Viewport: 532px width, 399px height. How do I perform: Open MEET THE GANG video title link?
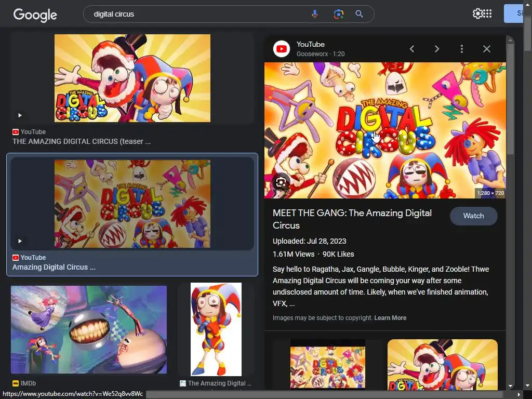[x=352, y=219]
